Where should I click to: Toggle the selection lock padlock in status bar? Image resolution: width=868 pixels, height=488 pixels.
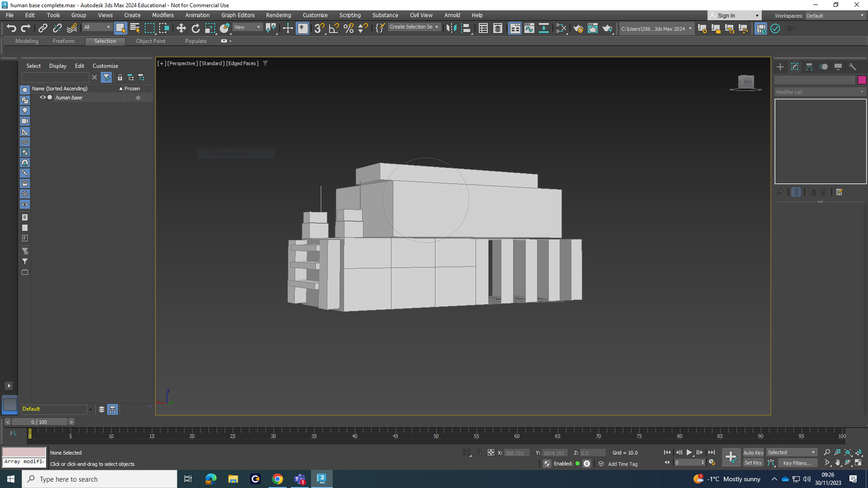pyautogui.click(x=479, y=452)
